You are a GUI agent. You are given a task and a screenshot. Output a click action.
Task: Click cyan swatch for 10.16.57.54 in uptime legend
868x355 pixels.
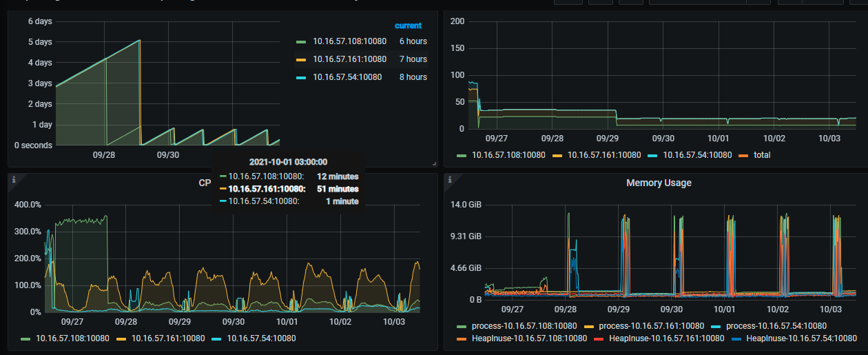pos(300,77)
